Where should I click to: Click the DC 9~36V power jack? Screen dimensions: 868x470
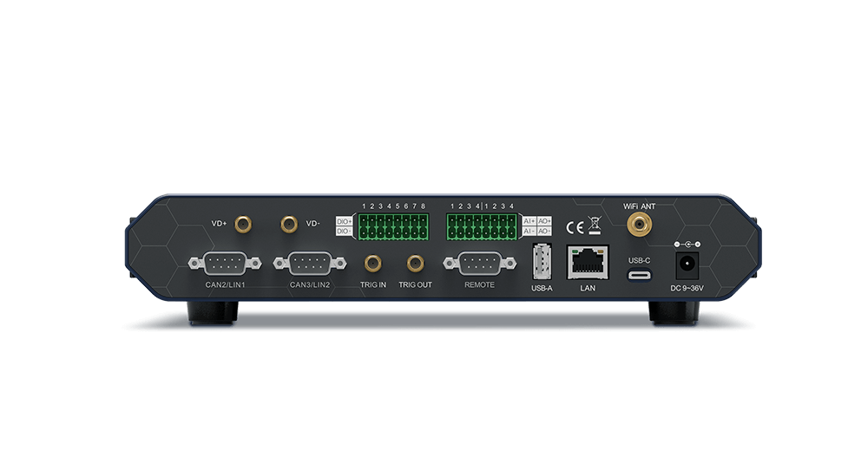[x=687, y=264]
